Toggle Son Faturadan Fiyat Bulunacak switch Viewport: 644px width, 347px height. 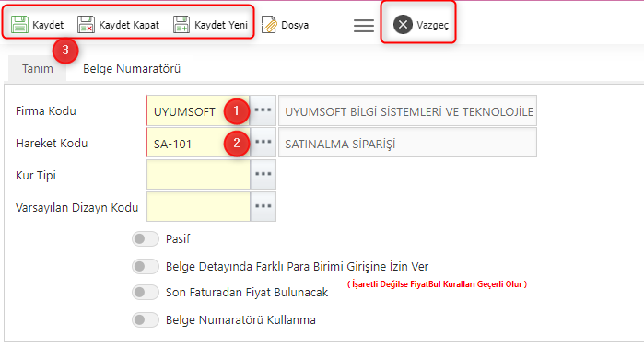click(146, 293)
